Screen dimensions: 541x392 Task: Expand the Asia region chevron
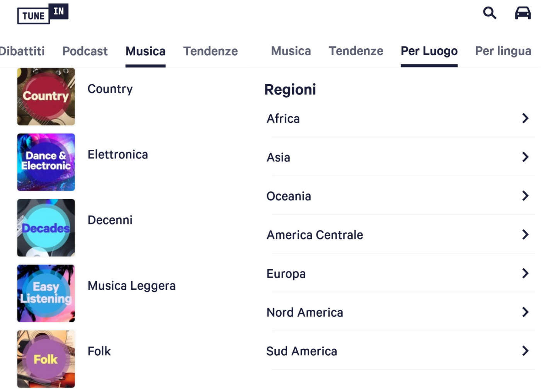click(525, 157)
